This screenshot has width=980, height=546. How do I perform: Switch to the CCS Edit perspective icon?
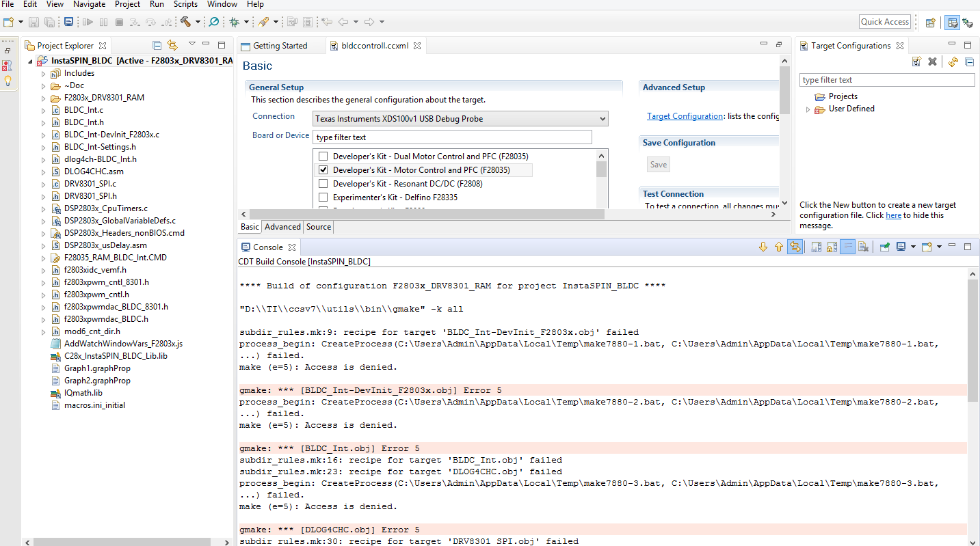pos(952,22)
